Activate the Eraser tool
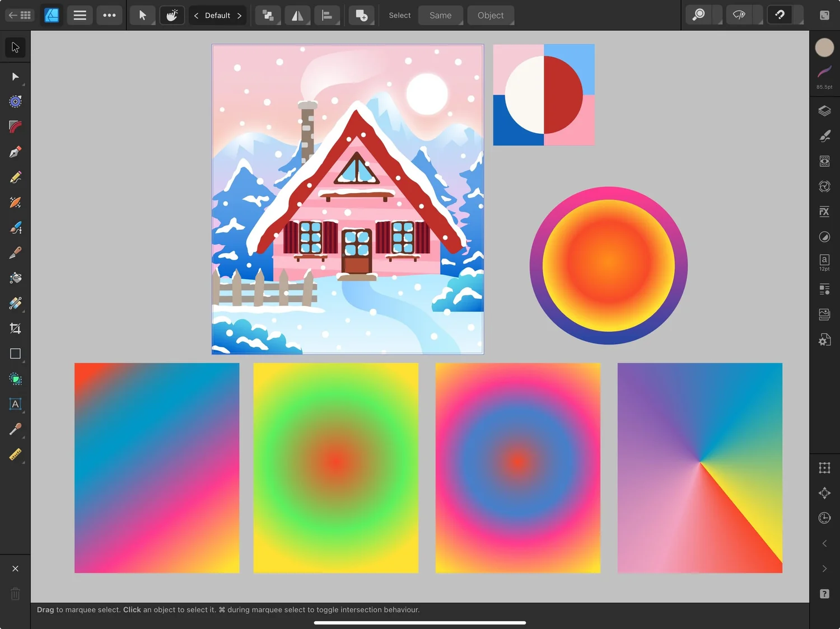 (x=15, y=252)
